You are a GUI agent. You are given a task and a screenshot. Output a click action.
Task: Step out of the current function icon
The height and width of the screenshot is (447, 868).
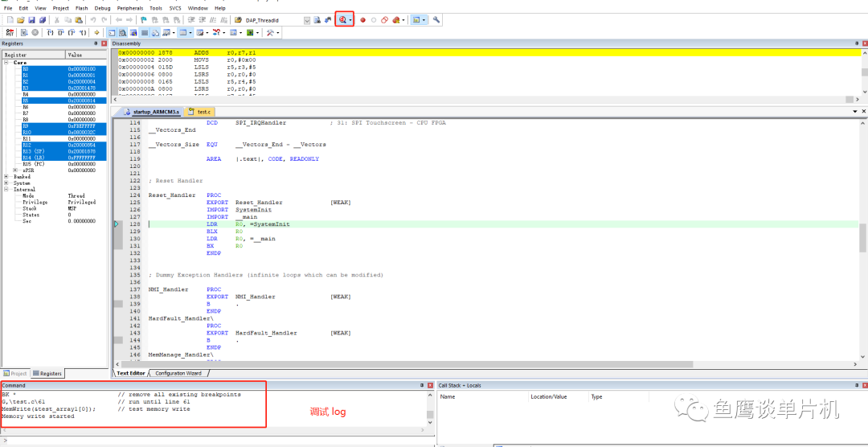tap(71, 33)
